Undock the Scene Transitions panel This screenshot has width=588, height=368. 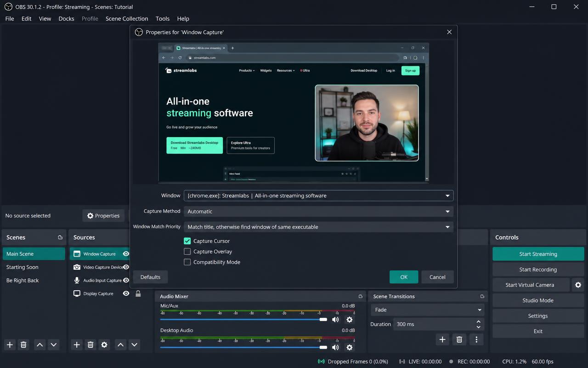coord(482,296)
